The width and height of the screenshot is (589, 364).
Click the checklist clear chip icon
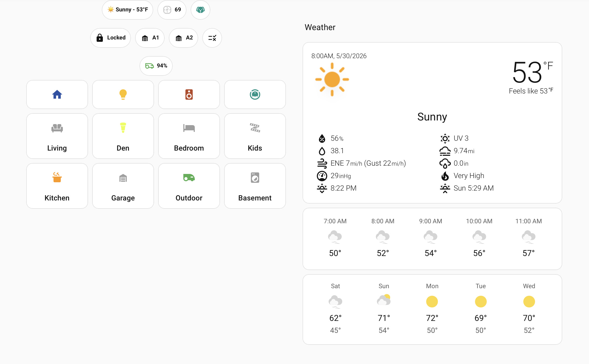point(212,38)
